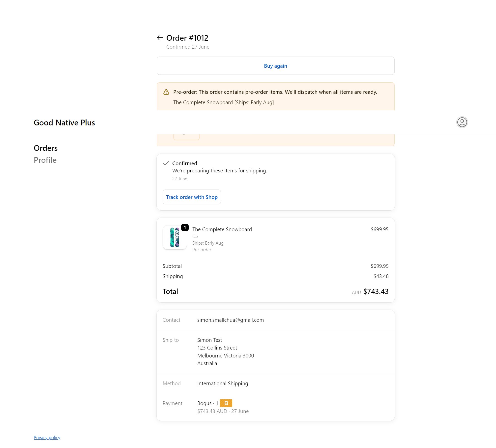
Task: Click the 'Confirmed 27 June' subtitle
Action: (188, 47)
